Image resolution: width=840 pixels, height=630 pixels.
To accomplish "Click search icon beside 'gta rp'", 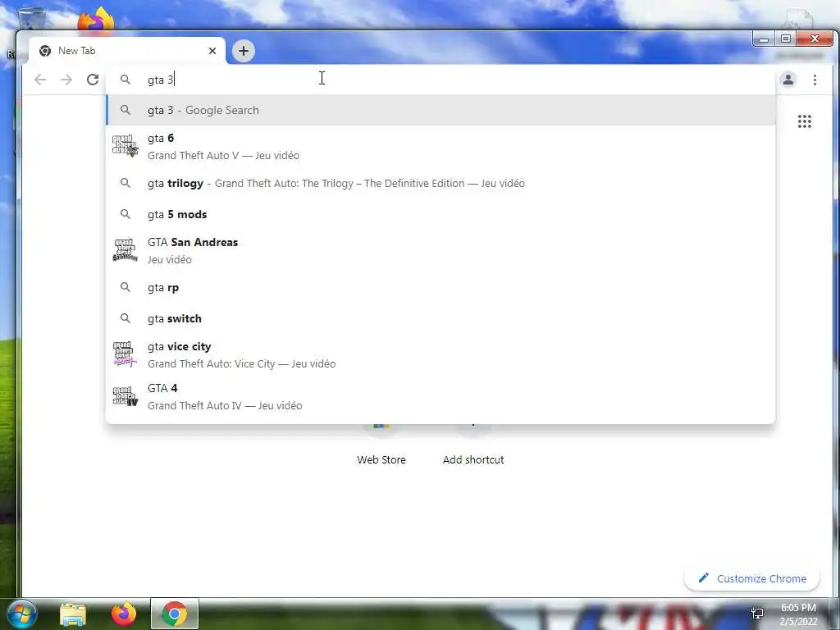I will pos(126,287).
